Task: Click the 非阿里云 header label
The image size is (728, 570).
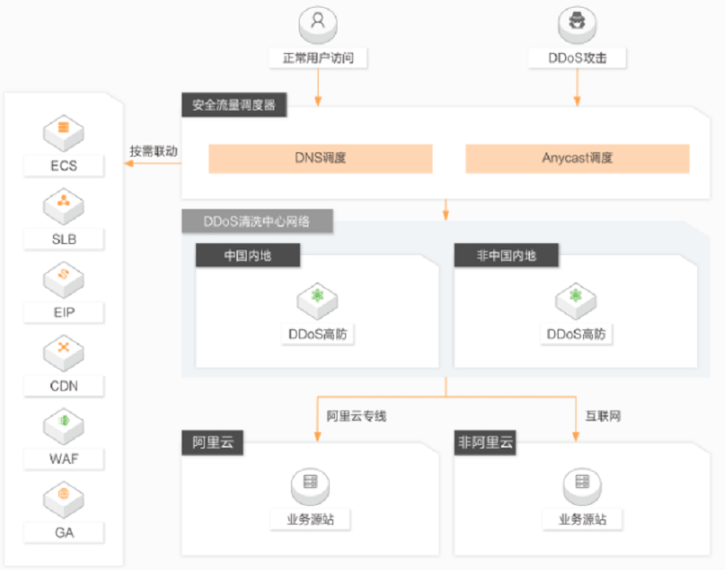Action: (485, 442)
